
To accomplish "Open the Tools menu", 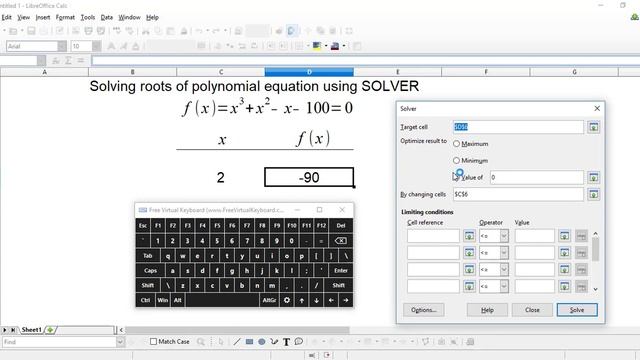I will 88,18.
